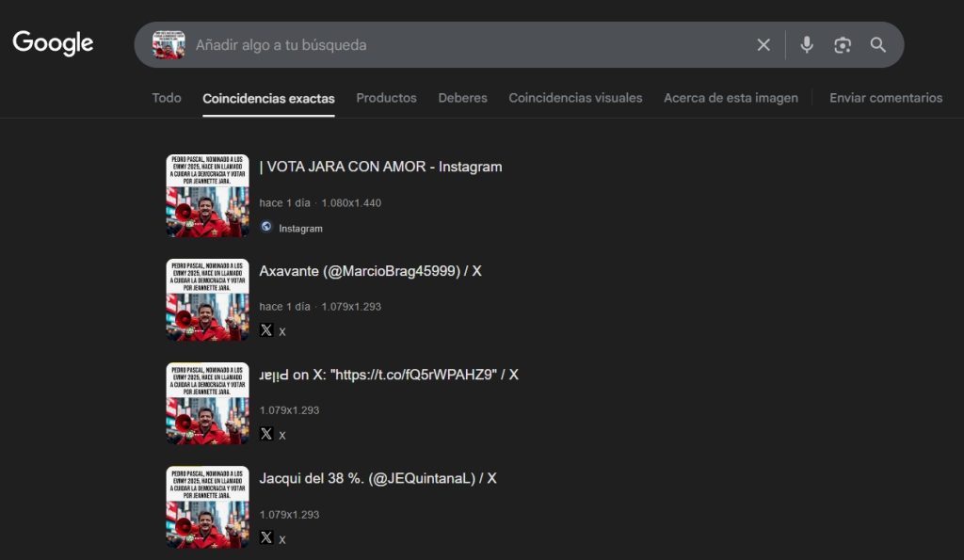
Task: Click the magnifying glass search icon
Action: [878, 45]
